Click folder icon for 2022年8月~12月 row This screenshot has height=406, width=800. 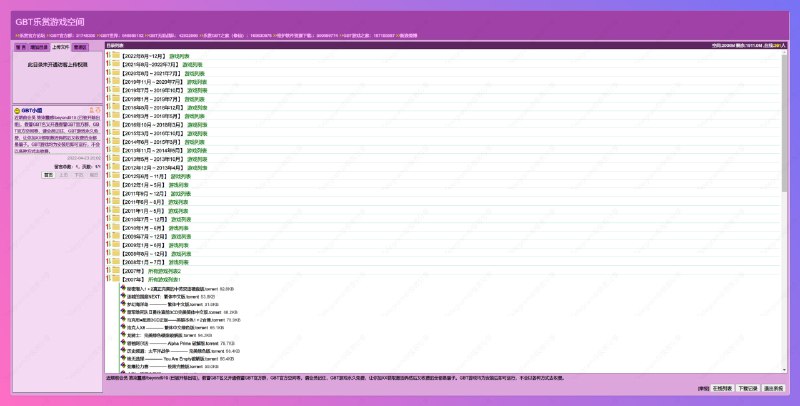[x=115, y=55]
